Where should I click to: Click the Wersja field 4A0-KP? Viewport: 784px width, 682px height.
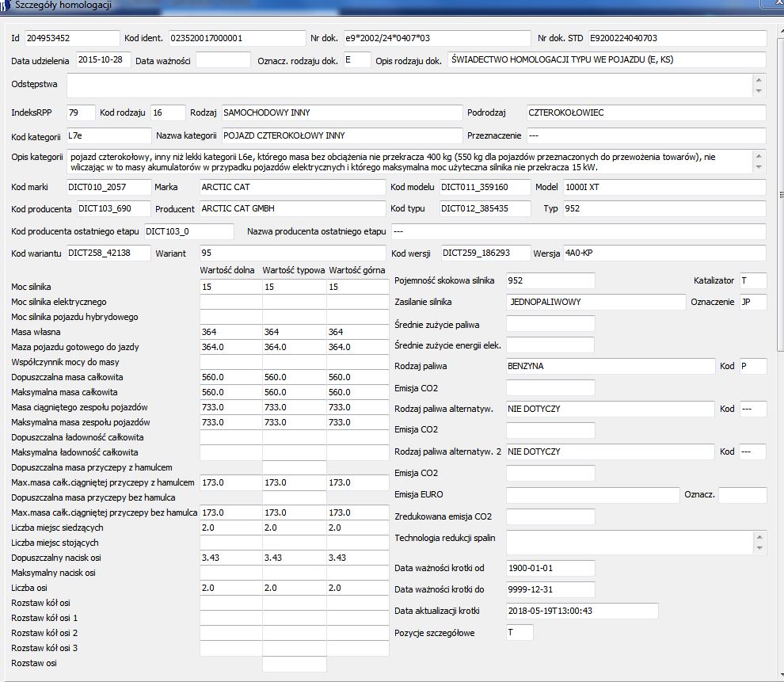664,253
